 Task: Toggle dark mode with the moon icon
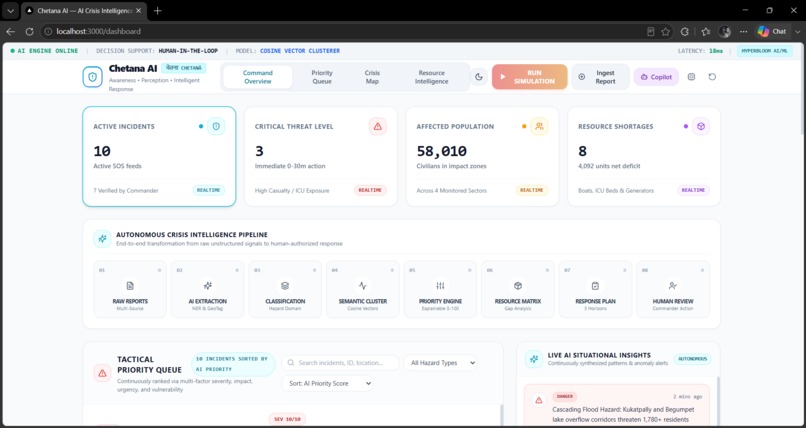pyautogui.click(x=479, y=77)
